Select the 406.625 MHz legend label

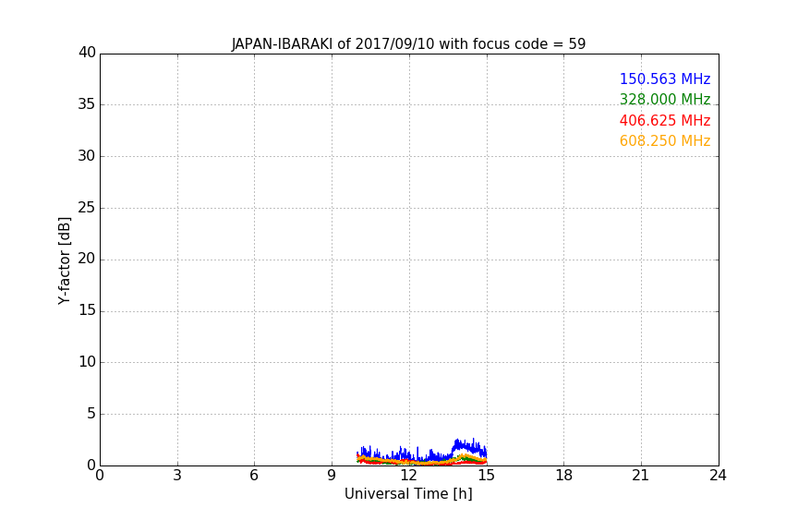pos(665,121)
